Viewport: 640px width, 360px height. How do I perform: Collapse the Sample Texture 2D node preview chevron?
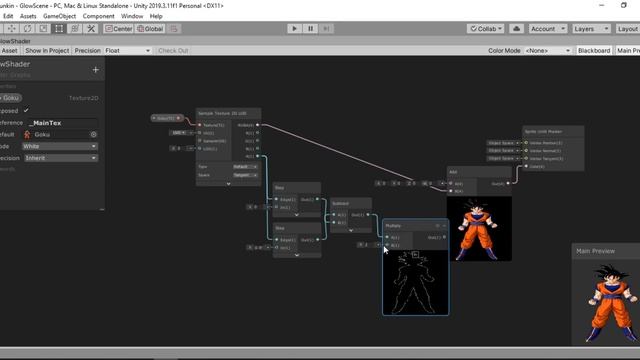229,184
